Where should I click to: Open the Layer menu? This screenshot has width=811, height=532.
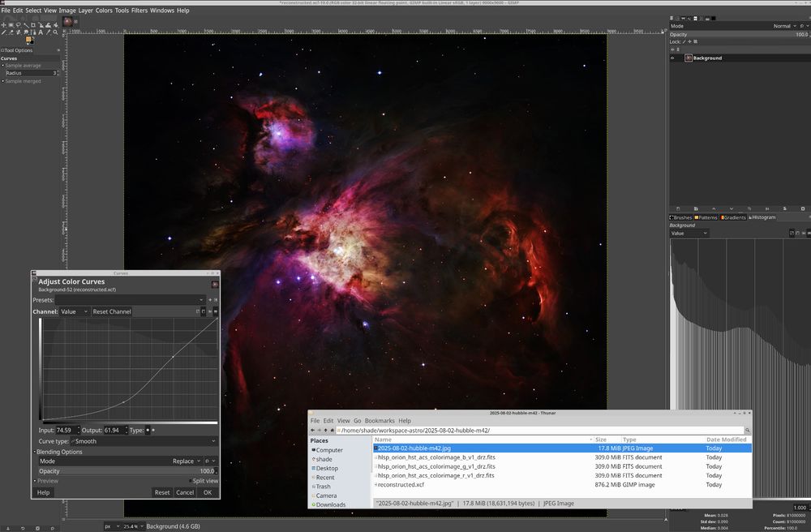(85, 11)
